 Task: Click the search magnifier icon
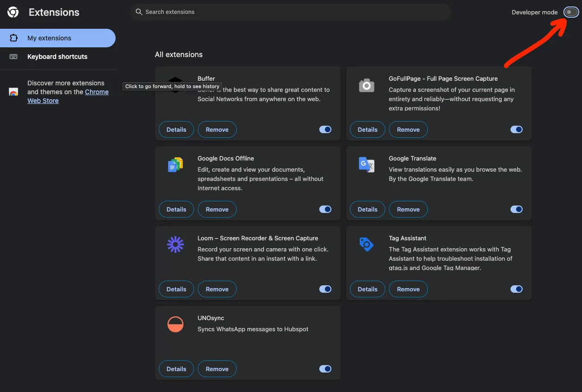click(138, 12)
